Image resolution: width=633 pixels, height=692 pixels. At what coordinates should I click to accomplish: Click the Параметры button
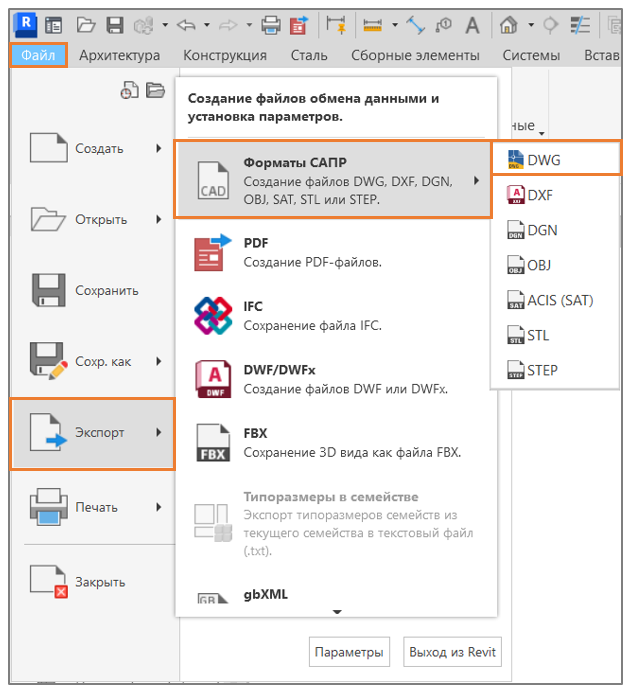pos(349,652)
